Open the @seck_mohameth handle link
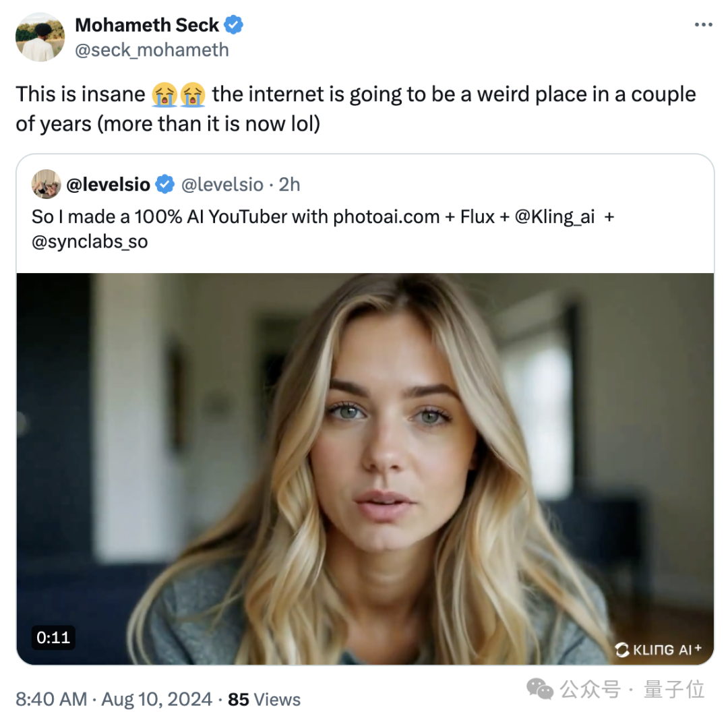Image resolution: width=728 pixels, height=718 pixels. (x=152, y=50)
